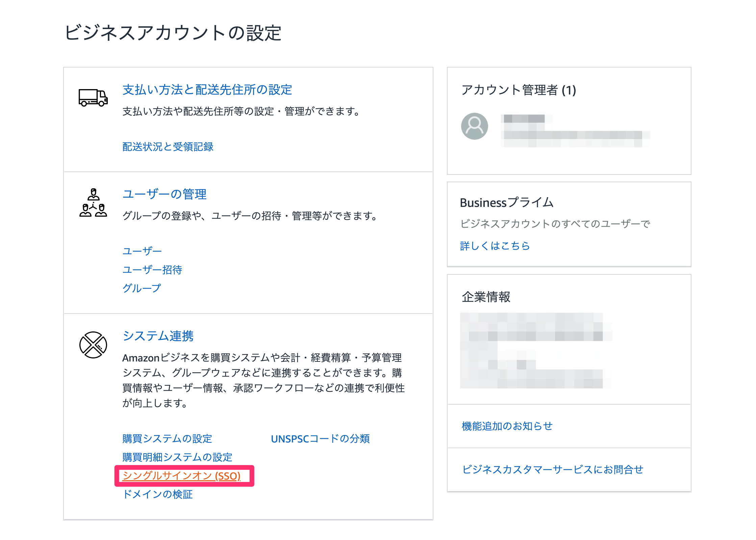Image resolution: width=756 pixels, height=540 pixels.
Task: Open システム連携 heading link
Action: click(158, 336)
